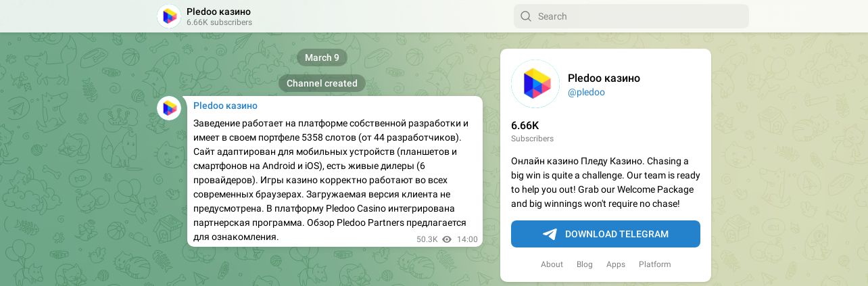Click the magnifier icon in the search bar

(x=525, y=16)
